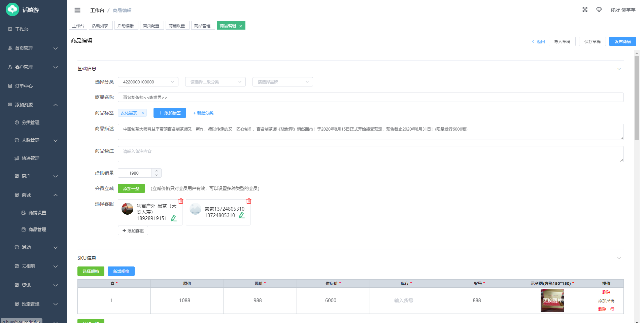Open 工作台 in the sidebar
Screen dimensions: 644x323
click(x=34, y=29)
